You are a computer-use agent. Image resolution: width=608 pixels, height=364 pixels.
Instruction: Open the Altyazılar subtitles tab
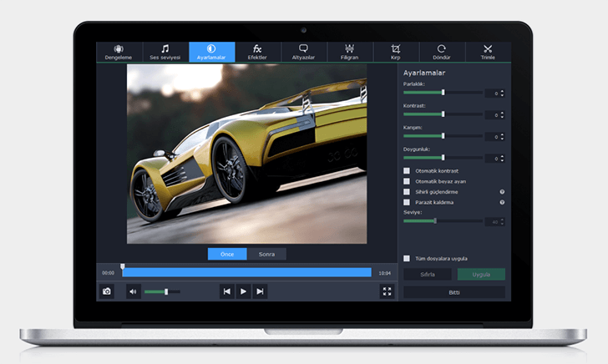coord(304,52)
